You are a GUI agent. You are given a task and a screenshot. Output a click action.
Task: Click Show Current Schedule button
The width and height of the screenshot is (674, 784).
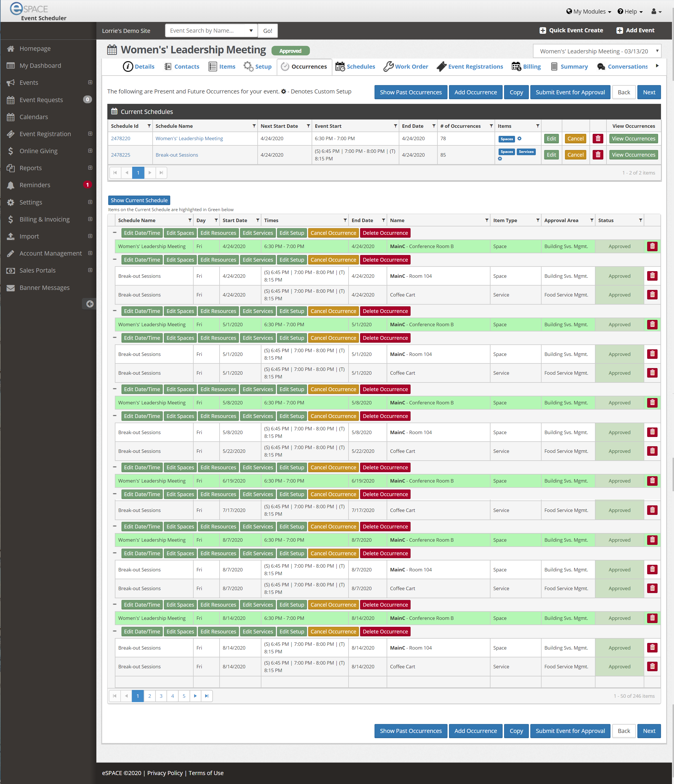click(139, 200)
